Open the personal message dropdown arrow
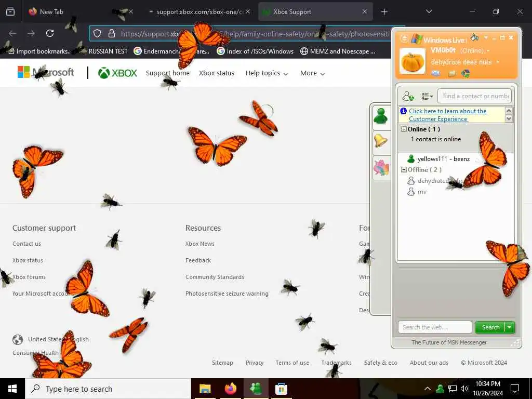Image resolution: width=532 pixels, height=399 pixels. click(498, 62)
